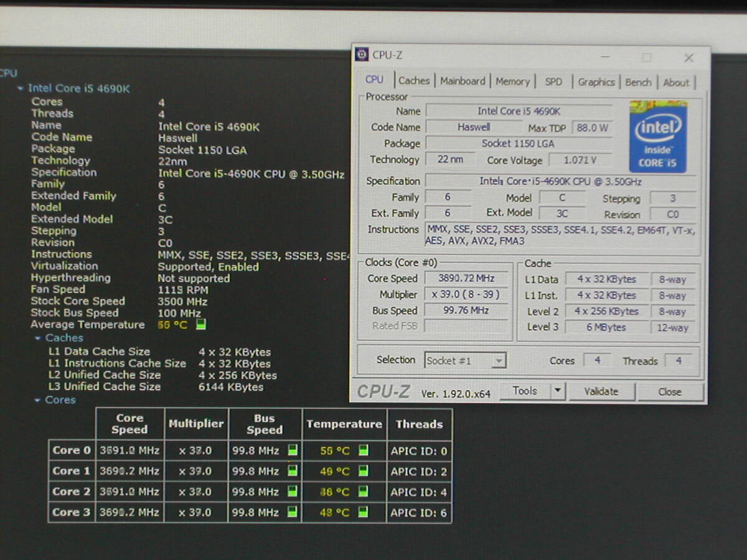Select the CPU tab in CPU-Z

click(x=374, y=80)
